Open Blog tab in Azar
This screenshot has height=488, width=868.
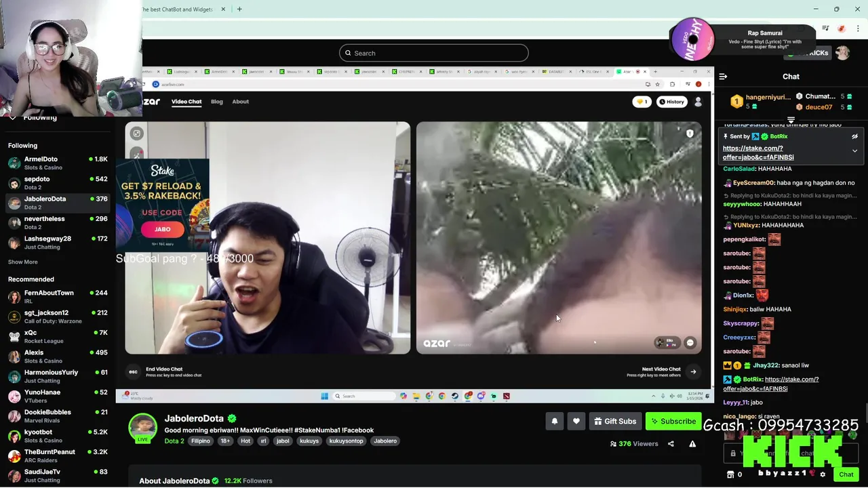[217, 102]
